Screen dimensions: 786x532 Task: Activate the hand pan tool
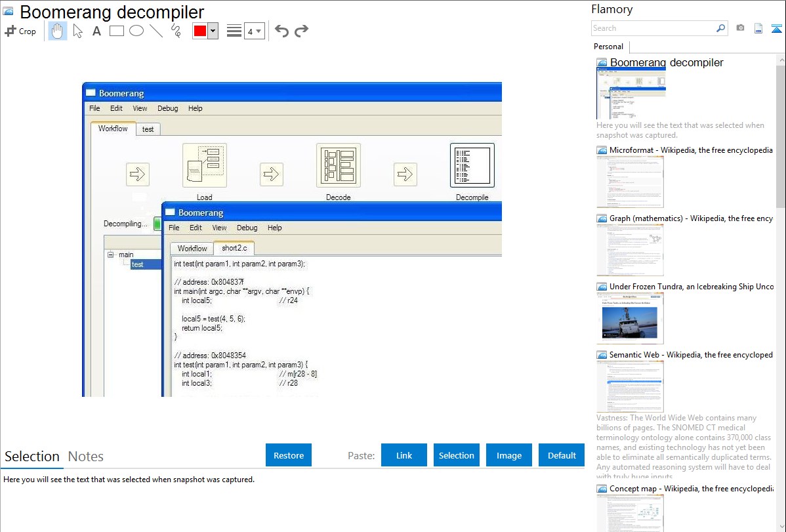coord(57,31)
